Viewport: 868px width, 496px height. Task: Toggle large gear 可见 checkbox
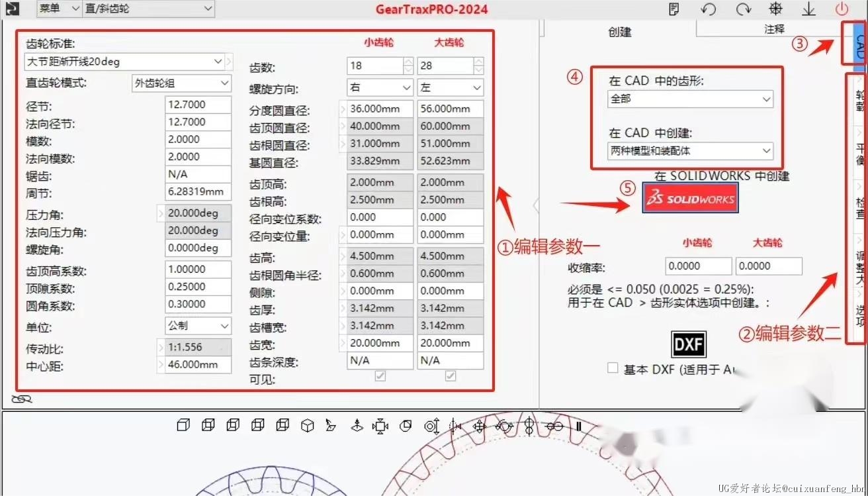pos(451,375)
